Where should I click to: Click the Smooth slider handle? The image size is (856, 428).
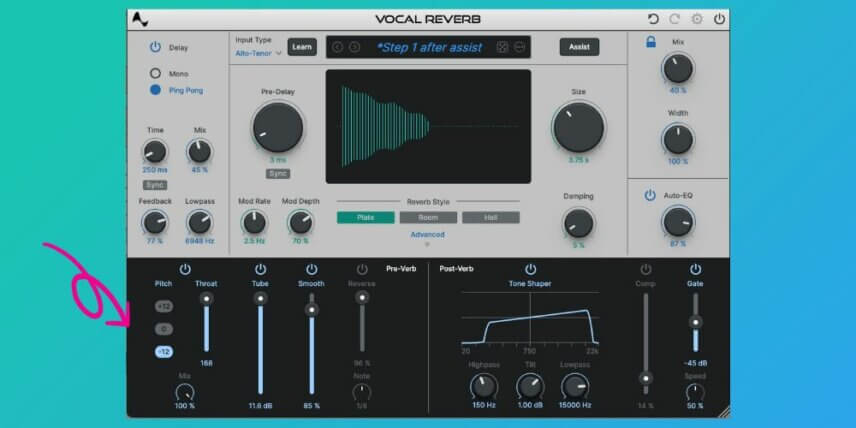(x=312, y=310)
